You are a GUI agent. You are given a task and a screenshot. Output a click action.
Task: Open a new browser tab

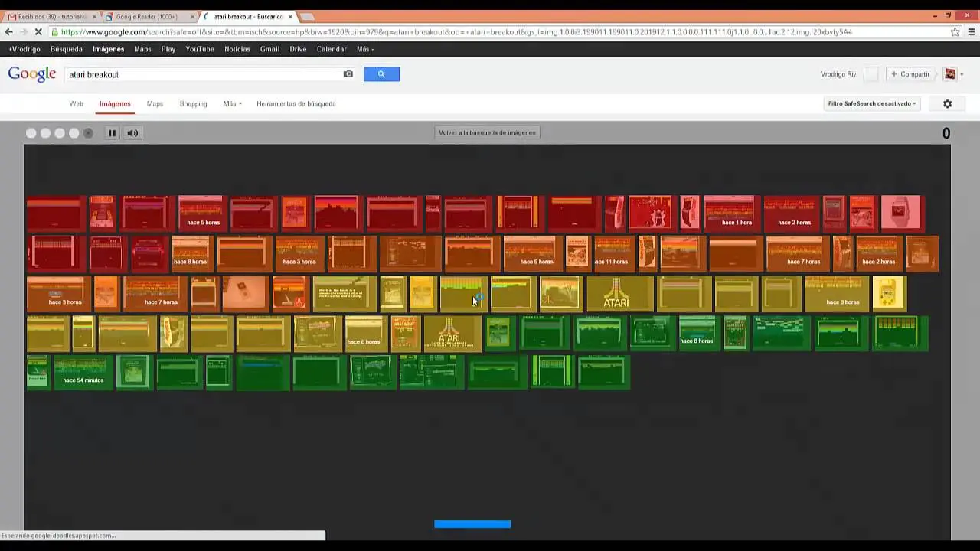click(x=306, y=17)
